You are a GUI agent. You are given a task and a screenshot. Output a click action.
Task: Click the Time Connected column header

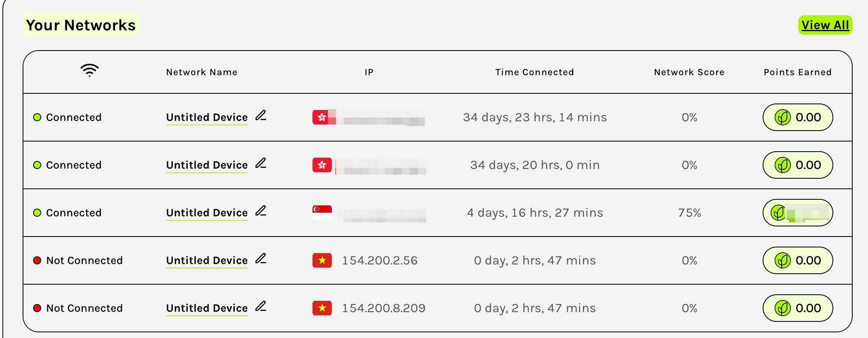[x=534, y=72]
